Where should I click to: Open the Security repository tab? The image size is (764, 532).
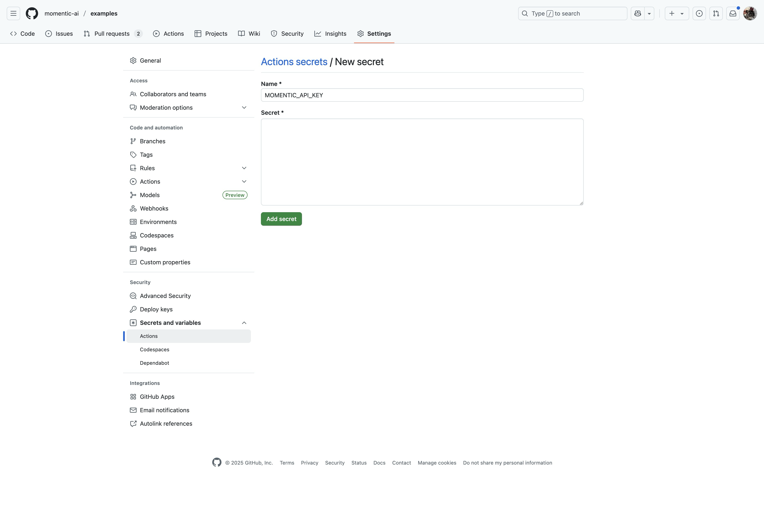coord(287,34)
